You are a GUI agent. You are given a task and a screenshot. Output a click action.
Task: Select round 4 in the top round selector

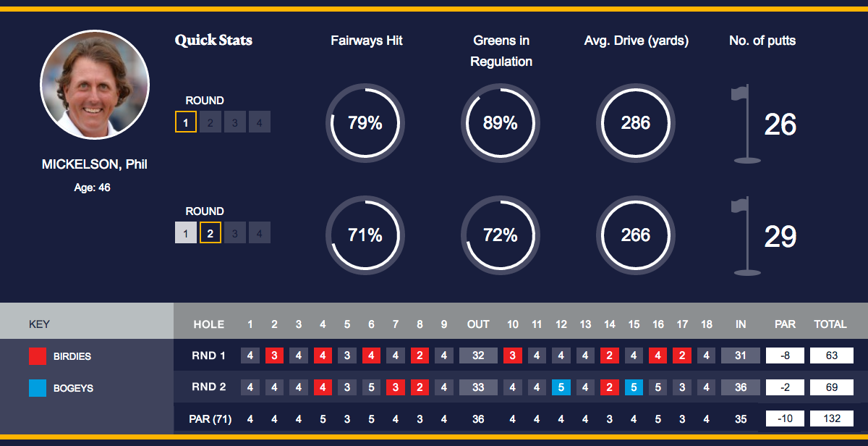[x=259, y=122]
